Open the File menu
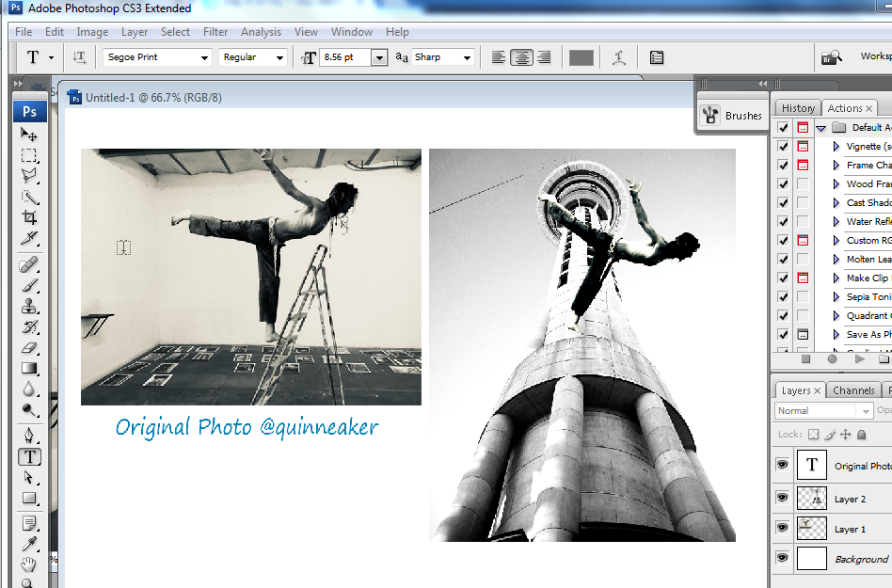Viewport: 892px width, 588px height. 24,32
